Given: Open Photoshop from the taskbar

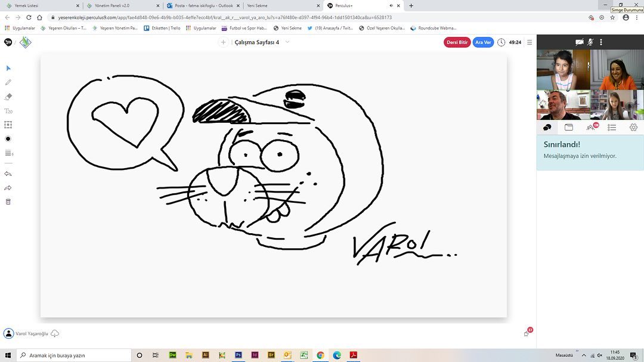Looking at the screenshot, I should click(238, 355).
